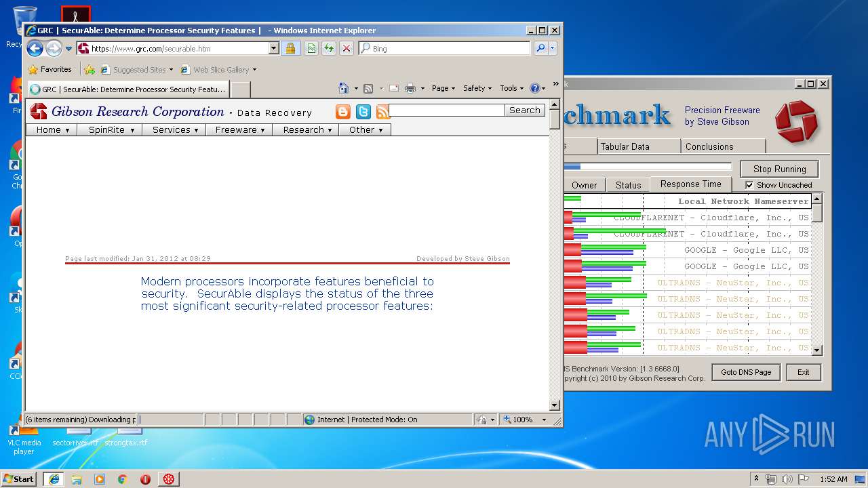Open the IE Help icon menu

click(538, 88)
